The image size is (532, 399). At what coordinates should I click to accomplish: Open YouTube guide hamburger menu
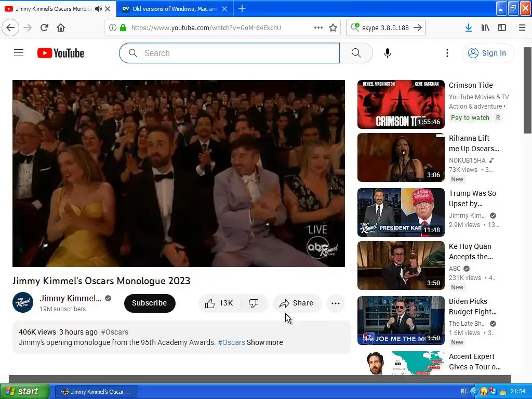click(19, 53)
